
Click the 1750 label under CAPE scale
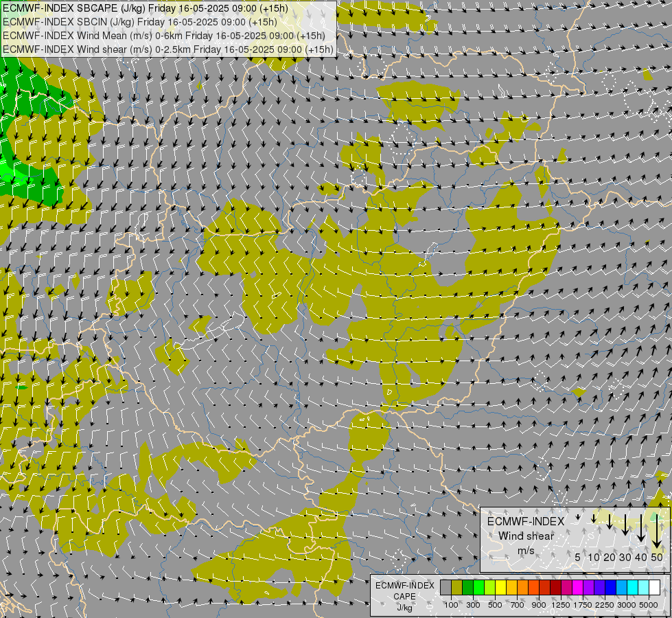click(583, 605)
